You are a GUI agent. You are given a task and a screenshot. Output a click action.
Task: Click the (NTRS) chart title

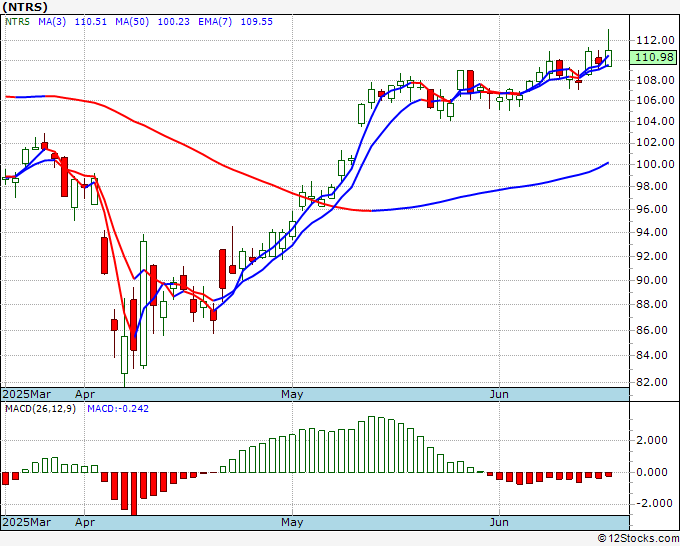(x=25, y=7)
